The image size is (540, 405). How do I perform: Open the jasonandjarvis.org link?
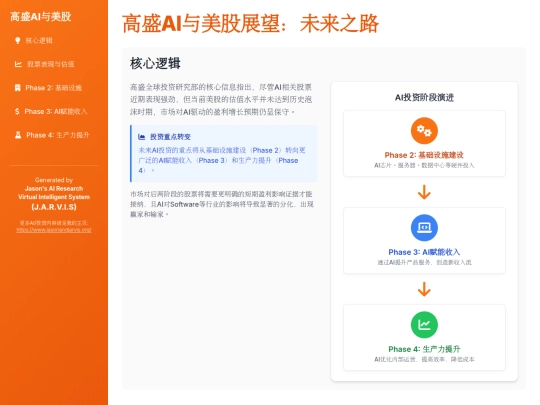tap(54, 230)
